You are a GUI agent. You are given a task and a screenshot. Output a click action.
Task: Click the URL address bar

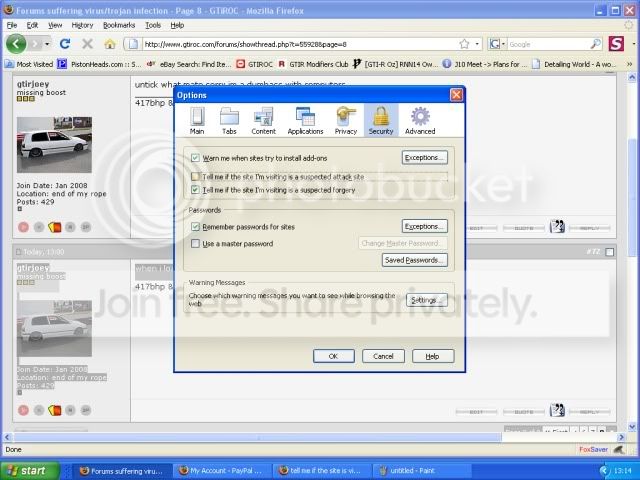click(300, 44)
